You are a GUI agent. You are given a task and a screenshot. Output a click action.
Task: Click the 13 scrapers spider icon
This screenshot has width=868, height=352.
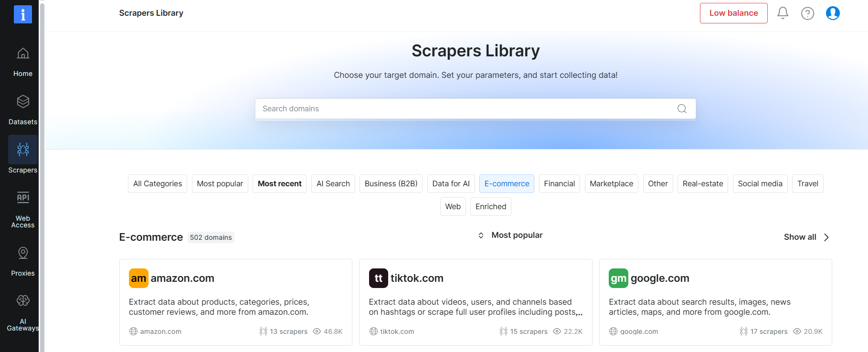(x=263, y=331)
